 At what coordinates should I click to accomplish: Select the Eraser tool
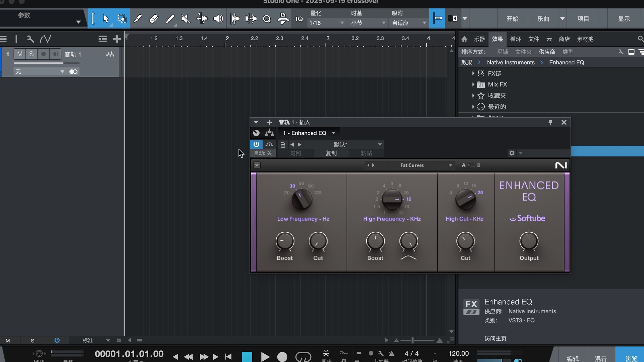pos(154,18)
